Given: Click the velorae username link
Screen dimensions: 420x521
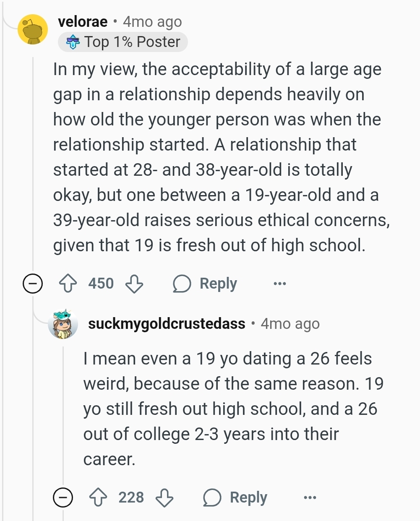Looking at the screenshot, I should pos(83,21).
